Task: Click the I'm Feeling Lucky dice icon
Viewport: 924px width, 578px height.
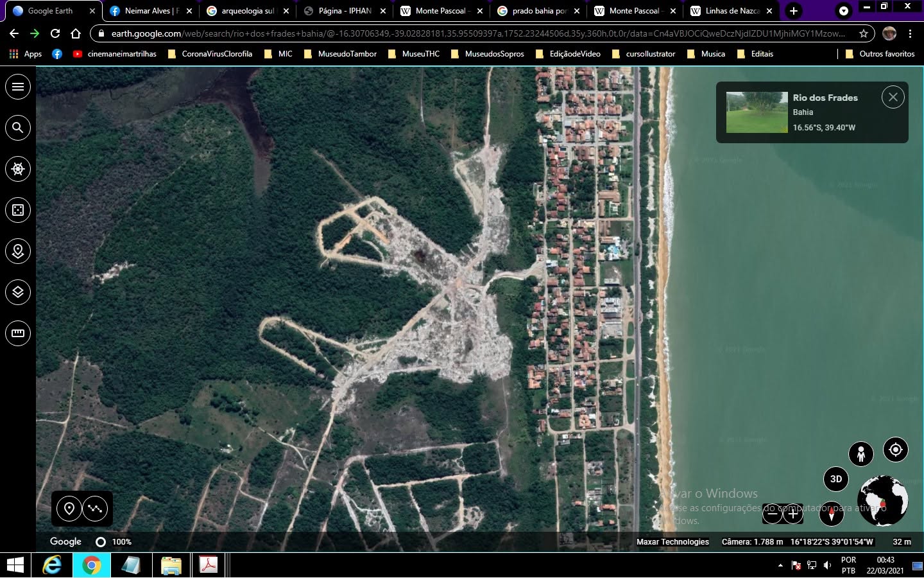Action: [x=18, y=210]
